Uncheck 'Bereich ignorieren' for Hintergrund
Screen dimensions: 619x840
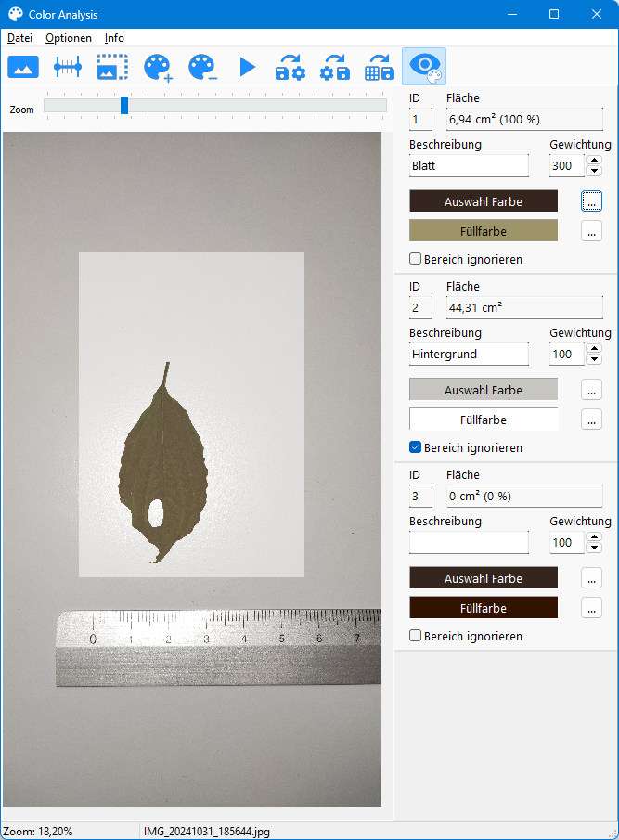[x=416, y=447]
